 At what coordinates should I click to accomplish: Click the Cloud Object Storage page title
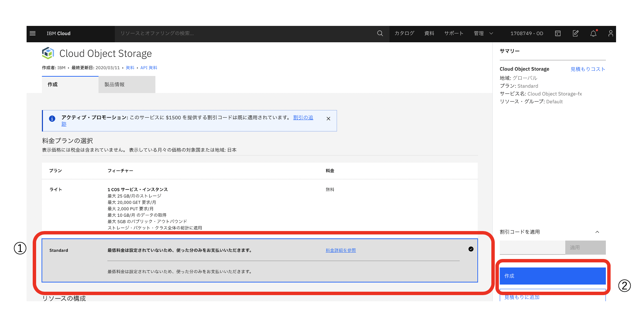click(106, 53)
